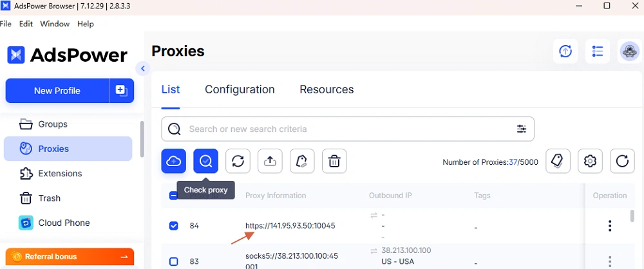Click the search criteria input field
Screen dimensions: 644x269
pyautogui.click(x=348, y=129)
